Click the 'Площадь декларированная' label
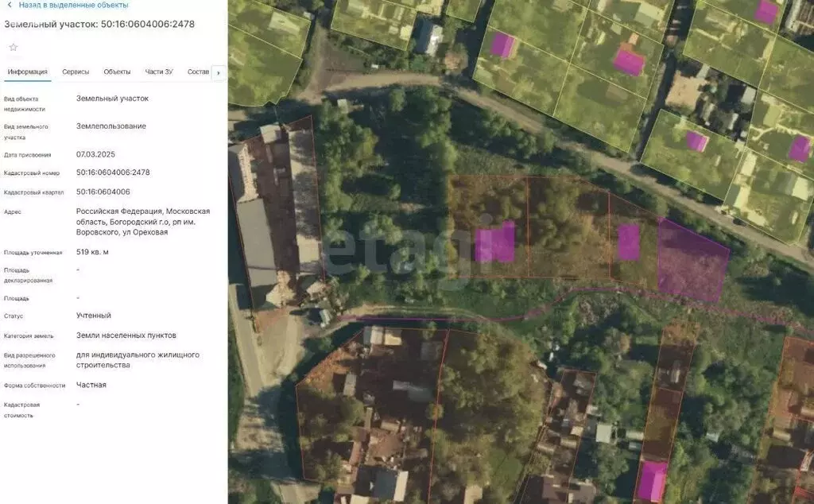This screenshot has height=504, width=814. 28,275
